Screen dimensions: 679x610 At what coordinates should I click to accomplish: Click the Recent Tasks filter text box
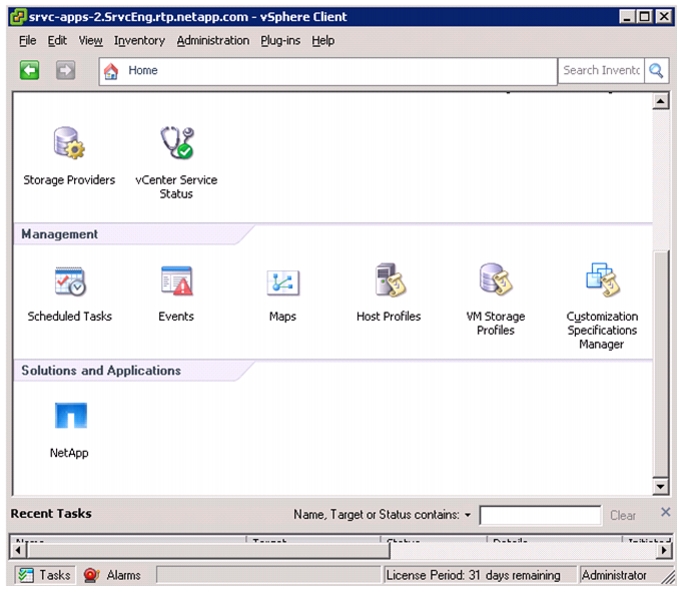540,515
